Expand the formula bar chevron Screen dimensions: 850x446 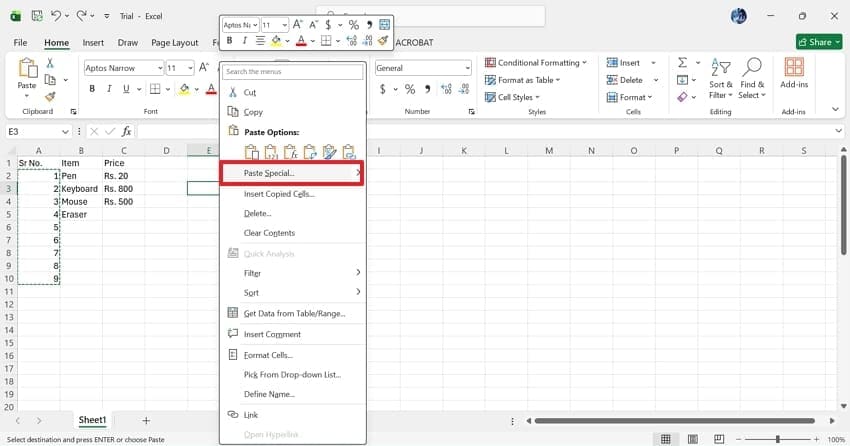click(839, 131)
